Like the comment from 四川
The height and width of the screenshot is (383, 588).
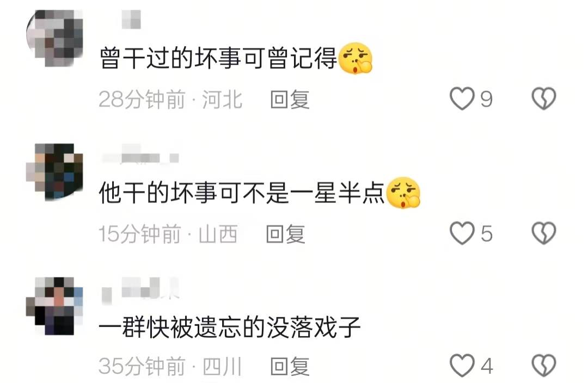pos(462,366)
